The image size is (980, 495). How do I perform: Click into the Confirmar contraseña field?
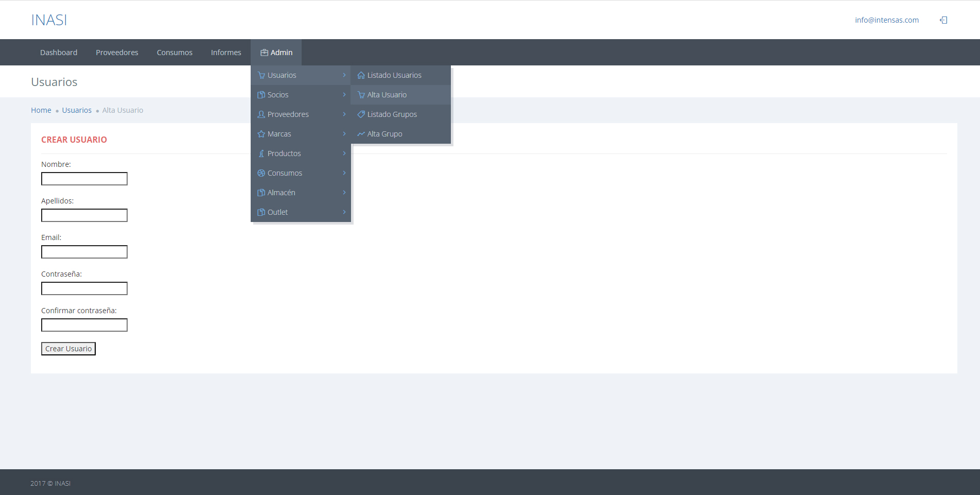click(x=84, y=325)
